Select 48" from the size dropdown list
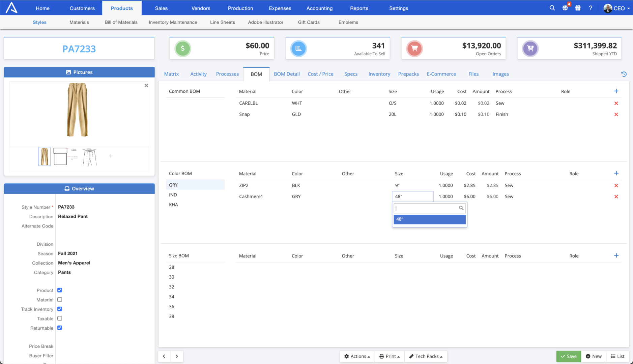This screenshot has height=364, width=633. pyautogui.click(x=429, y=219)
